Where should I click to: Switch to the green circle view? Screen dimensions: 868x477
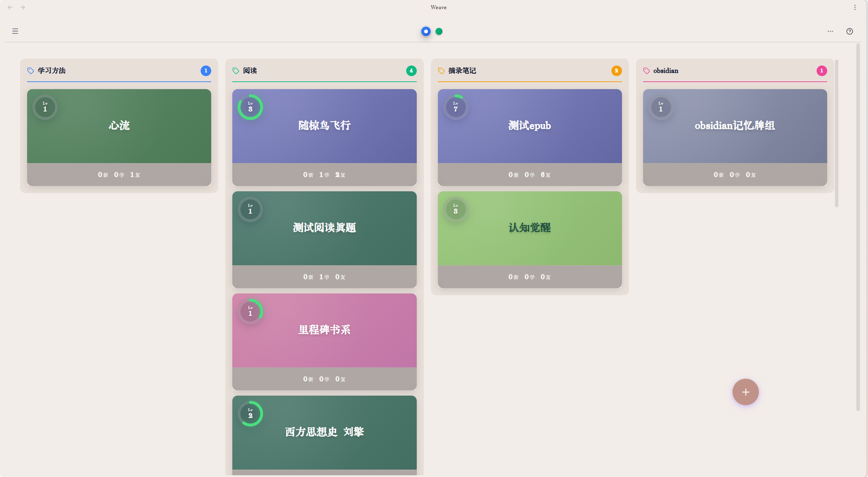(x=439, y=31)
